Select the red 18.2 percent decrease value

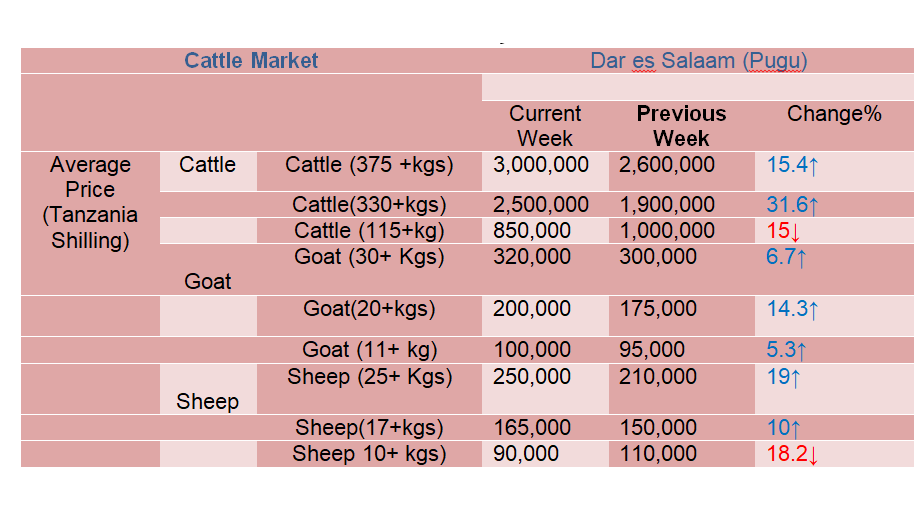(793, 455)
